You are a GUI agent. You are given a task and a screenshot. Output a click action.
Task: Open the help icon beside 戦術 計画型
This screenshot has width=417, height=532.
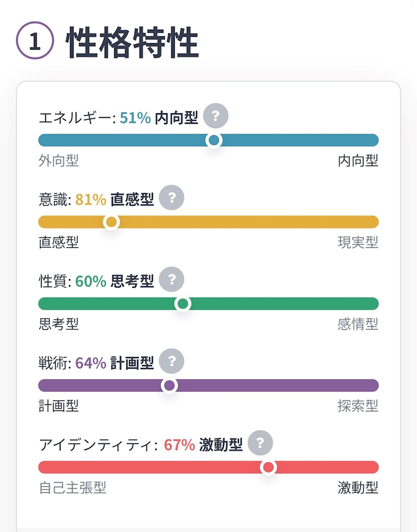click(172, 361)
